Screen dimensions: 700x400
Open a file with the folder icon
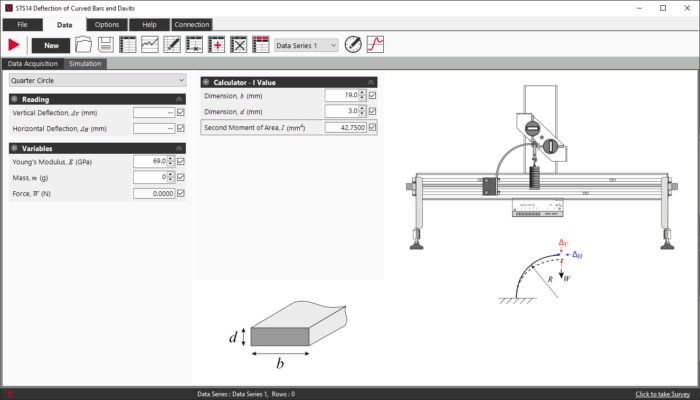(84, 45)
